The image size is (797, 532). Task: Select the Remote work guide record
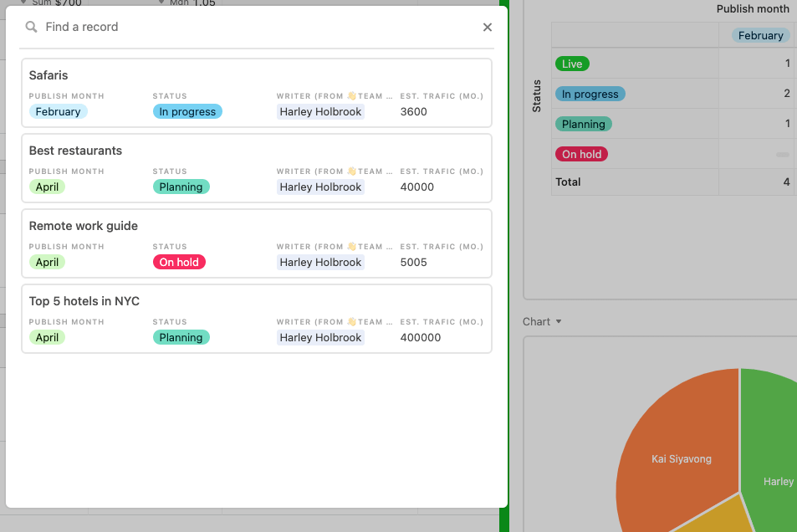coord(257,243)
